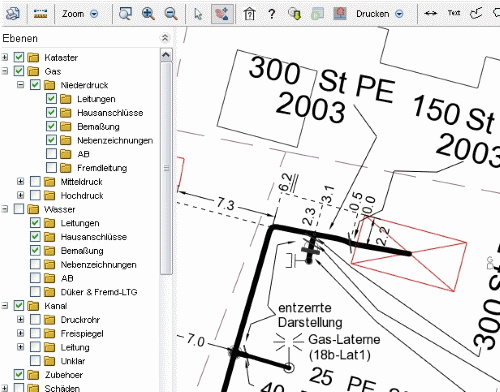Screen dimensions: 500x392
Task: Click the Fremdleitung folder icon
Action: click(x=66, y=168)
